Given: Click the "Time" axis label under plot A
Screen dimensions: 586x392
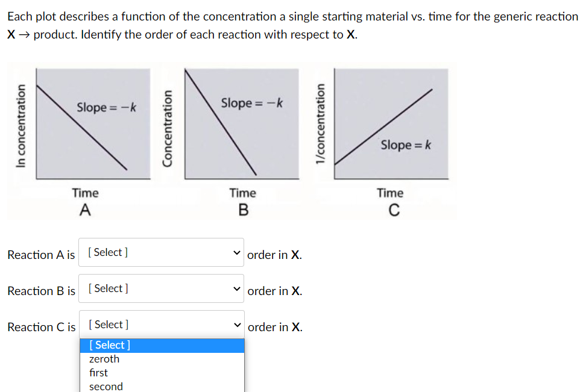Looking at the screenshot, I should (85, 193).
